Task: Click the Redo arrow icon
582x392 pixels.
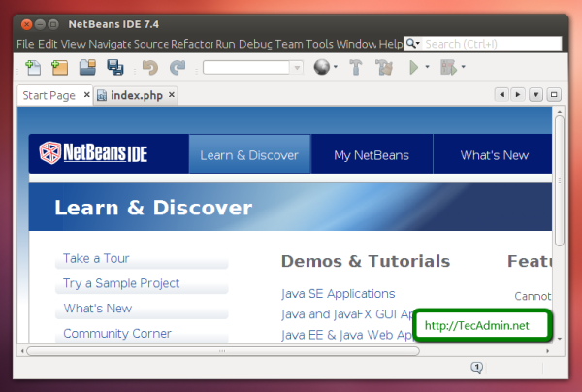Action: (x=177, y=67)
